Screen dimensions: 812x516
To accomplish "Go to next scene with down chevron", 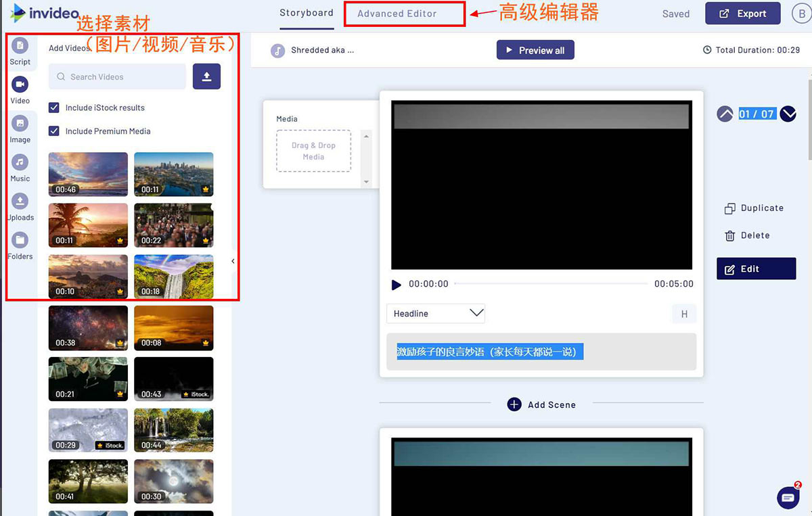I will (788, 114).
